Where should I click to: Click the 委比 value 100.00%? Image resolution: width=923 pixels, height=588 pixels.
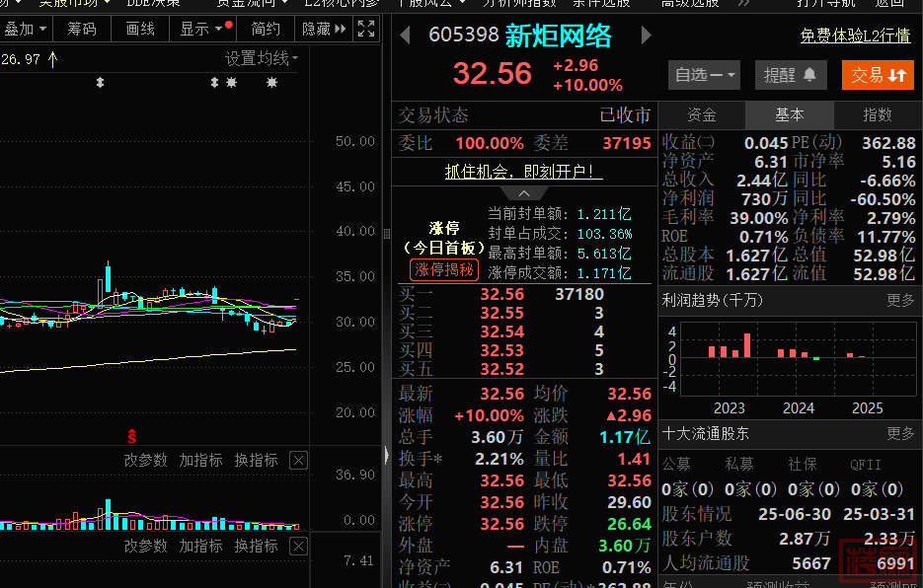[x=490, y=143]
